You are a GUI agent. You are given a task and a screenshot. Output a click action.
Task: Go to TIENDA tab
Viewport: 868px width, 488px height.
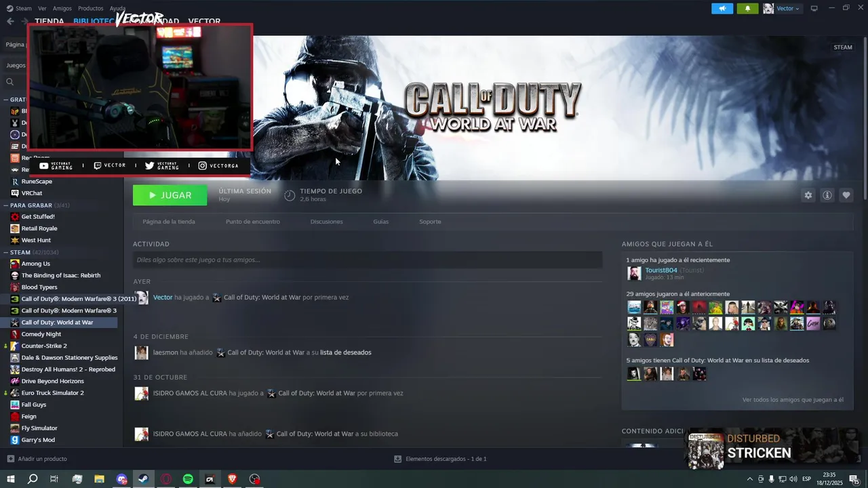[x=50, y=21]
